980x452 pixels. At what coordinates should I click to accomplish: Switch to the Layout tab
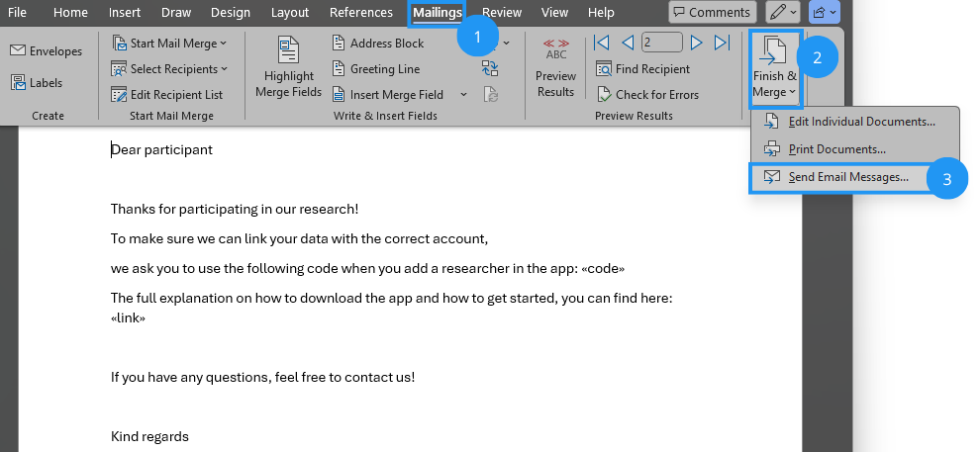tap(290, 12)
